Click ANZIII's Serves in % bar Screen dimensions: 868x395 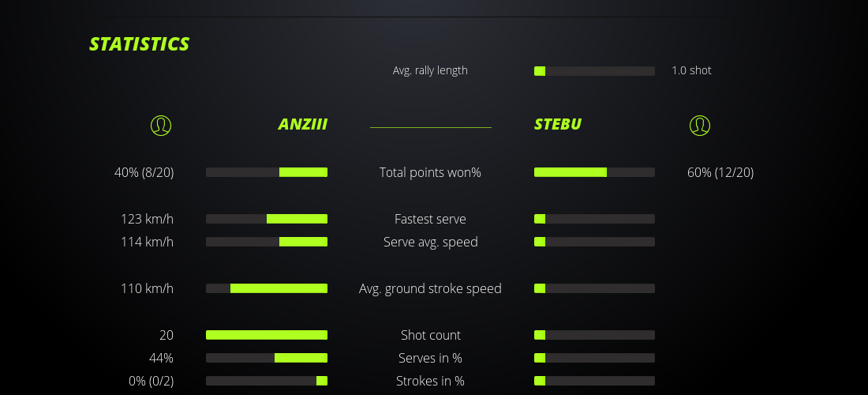click(x=267, y=358)
